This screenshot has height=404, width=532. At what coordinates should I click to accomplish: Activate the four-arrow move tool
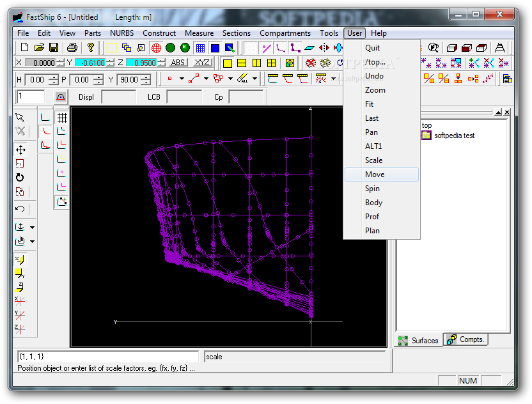tap(20, 150)
